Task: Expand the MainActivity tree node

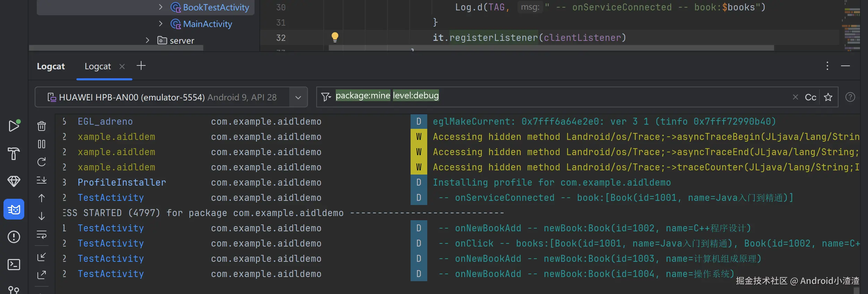Action: click(x=161, y=24)
